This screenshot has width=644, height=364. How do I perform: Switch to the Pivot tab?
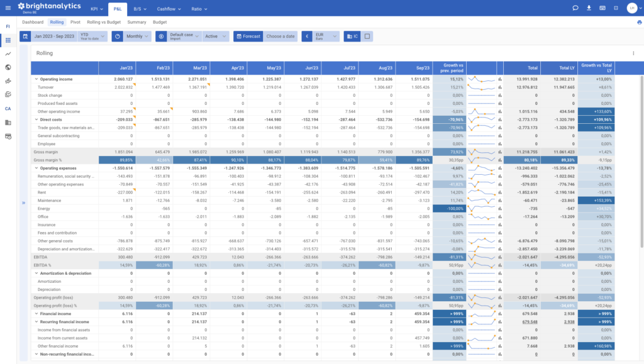[75, 22]
